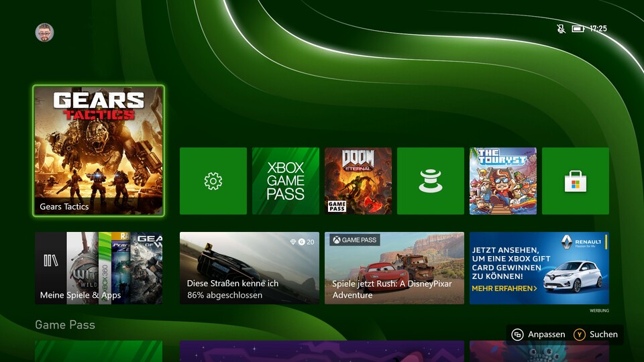Click the 17:25 clock
This screenshot has height=362, width=644.
point(598,29)
